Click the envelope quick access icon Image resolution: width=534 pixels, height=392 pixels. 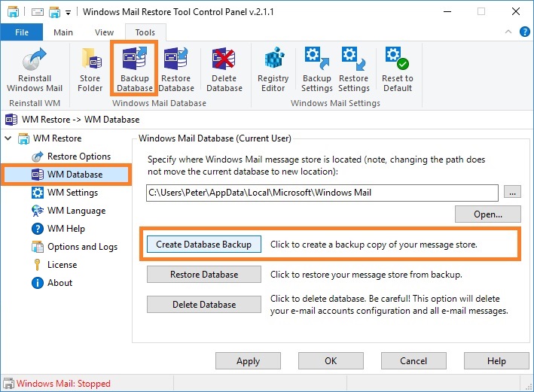[38, 12]
